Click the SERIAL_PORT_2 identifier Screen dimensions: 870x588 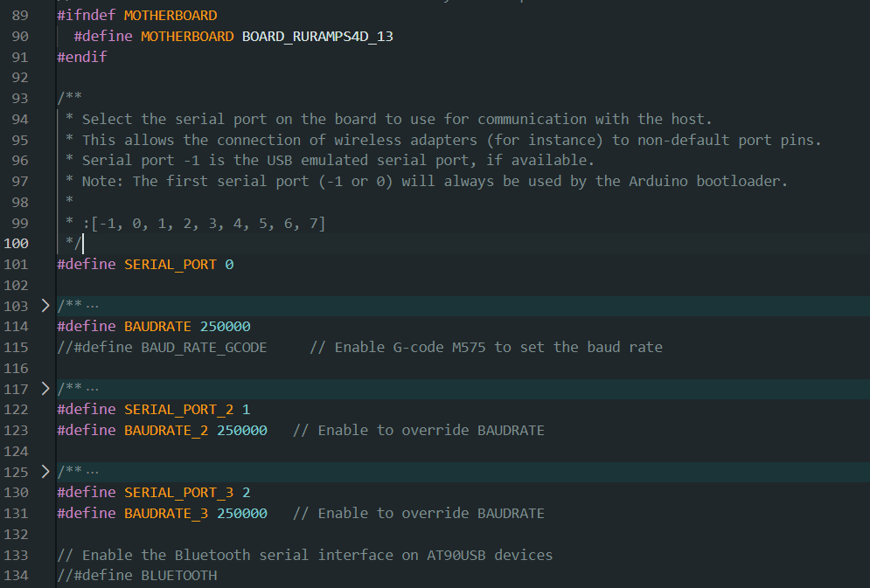tap(178, 409)
